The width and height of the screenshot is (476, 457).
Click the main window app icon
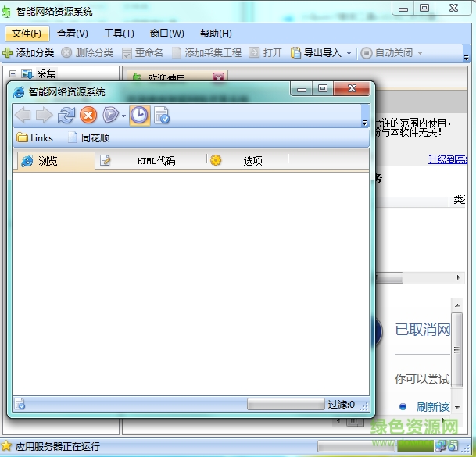point(6,12)
